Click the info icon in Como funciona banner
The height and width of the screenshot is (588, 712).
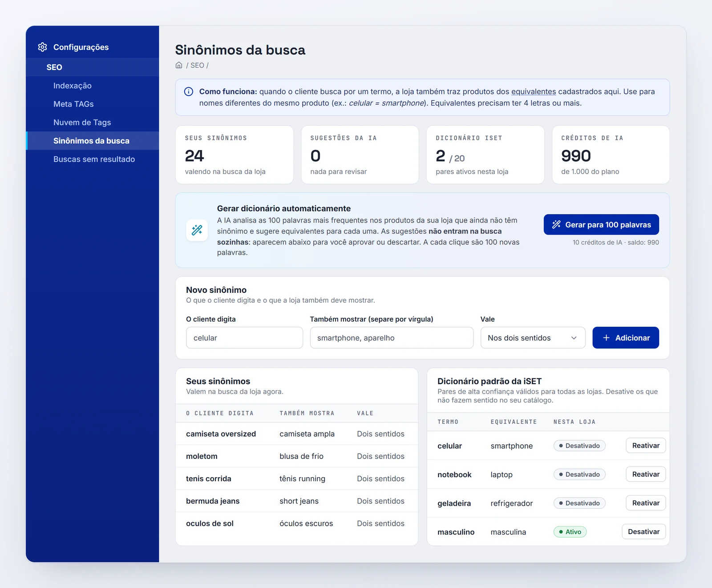click(189, 92)
